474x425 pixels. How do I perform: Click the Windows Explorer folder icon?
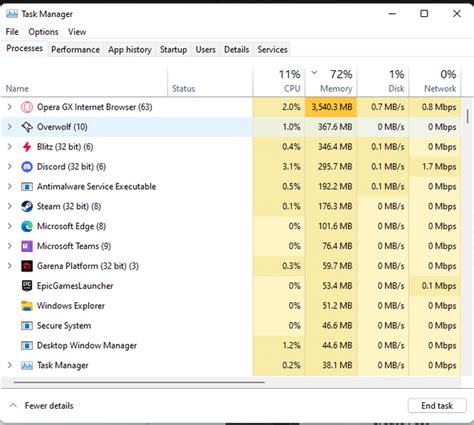[27, 306]
